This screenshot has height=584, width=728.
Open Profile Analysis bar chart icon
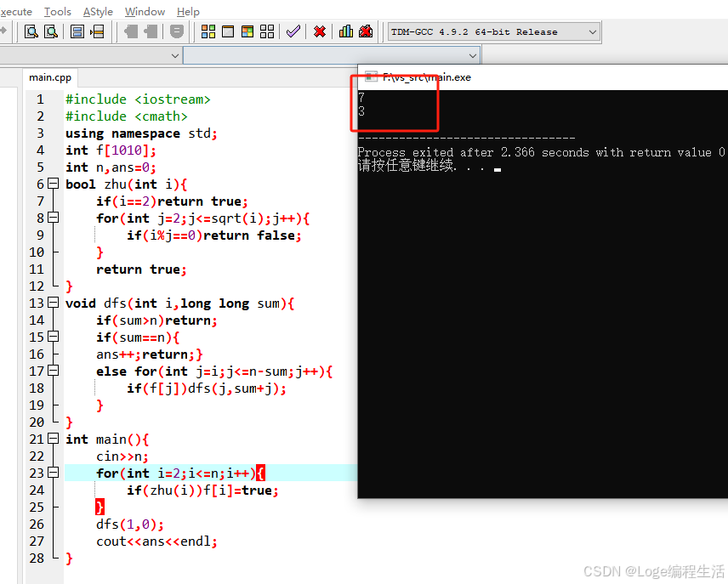346,31
